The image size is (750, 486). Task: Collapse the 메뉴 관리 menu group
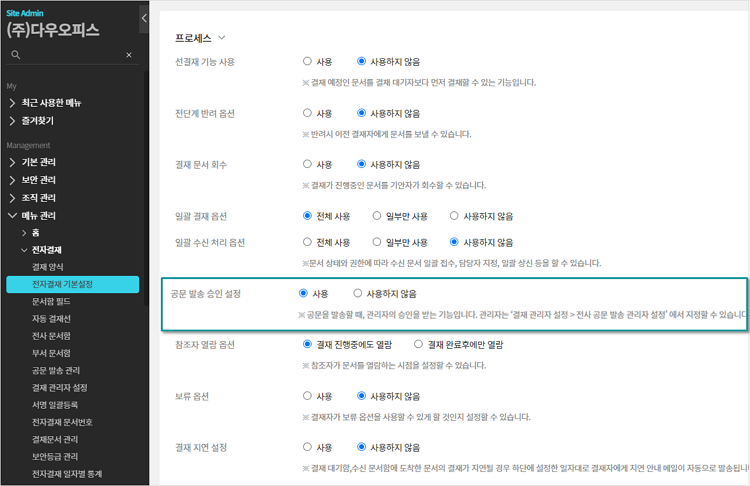pos(12,215)
